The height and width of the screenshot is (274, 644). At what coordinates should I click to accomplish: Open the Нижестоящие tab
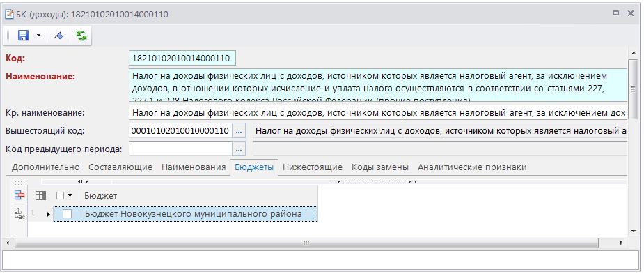(x=313, y=167)
